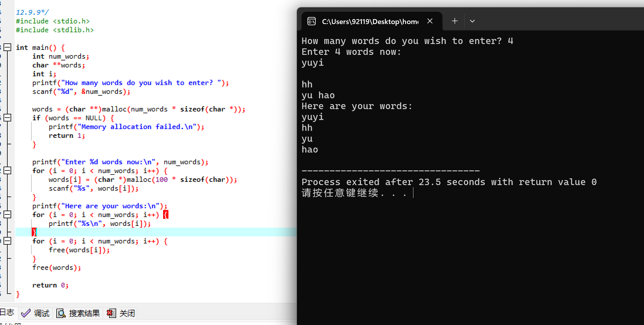
Task: Click the 'int i;' declaration line
Action: point(44,74)
